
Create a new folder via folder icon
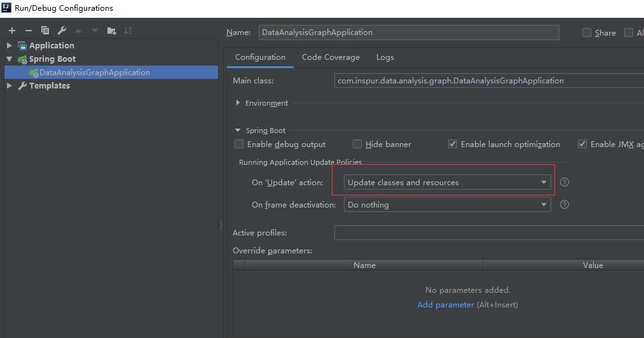[111, 31]
